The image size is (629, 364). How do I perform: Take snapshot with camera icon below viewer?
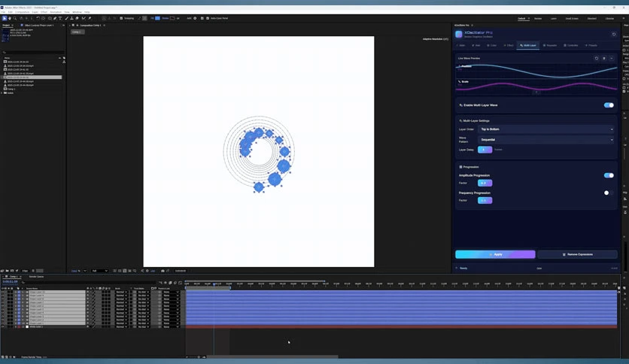(163, 271)
